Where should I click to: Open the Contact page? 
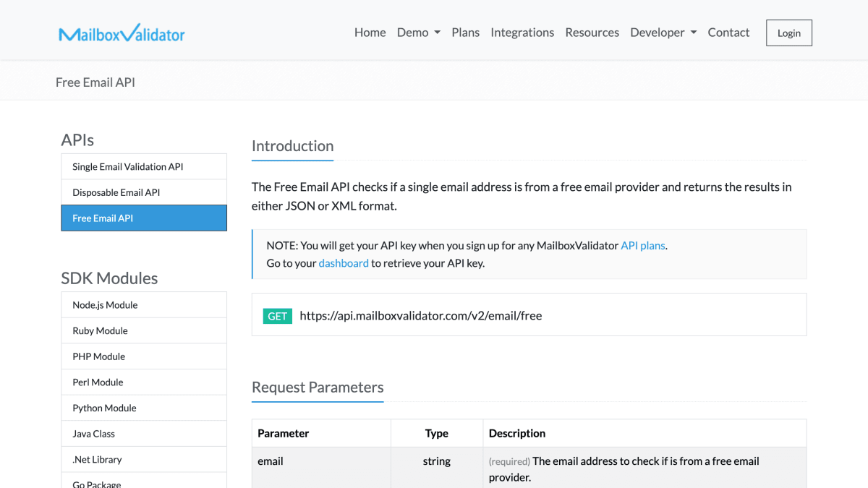[x=728, y=33]
